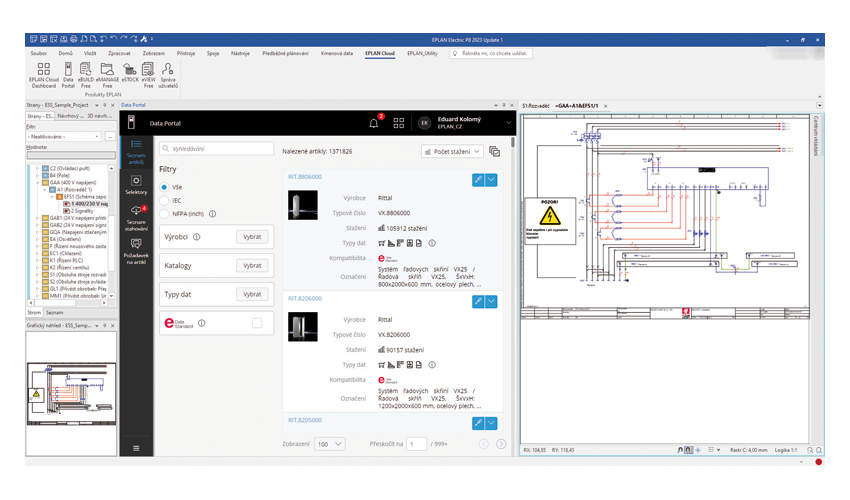Open Správa uživatelů user management
Image resolution: width=850 pixels, height=500 pixels.
tap(168, 75)
